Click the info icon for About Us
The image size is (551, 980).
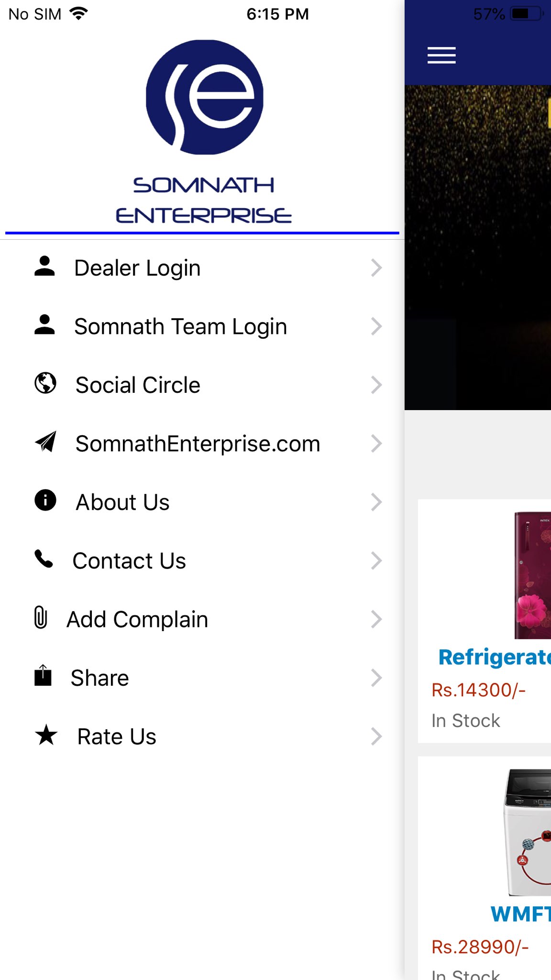(45, 501)
